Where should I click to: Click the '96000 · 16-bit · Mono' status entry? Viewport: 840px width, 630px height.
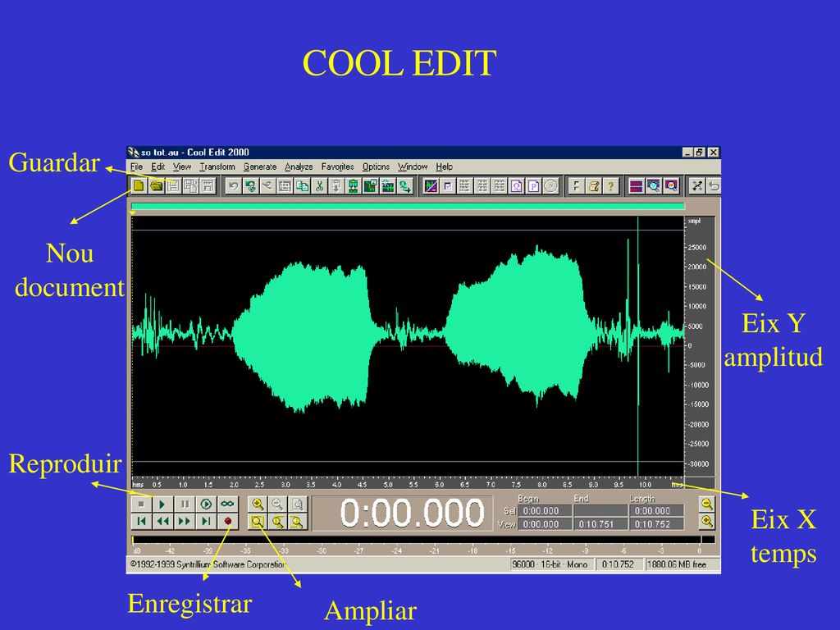(x=550, y=564)
